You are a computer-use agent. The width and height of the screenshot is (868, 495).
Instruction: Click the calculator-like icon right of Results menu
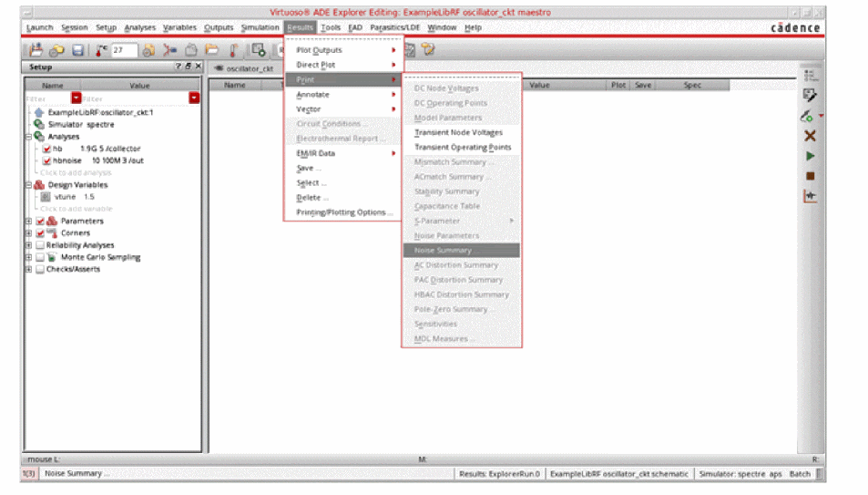coord(410,50)
